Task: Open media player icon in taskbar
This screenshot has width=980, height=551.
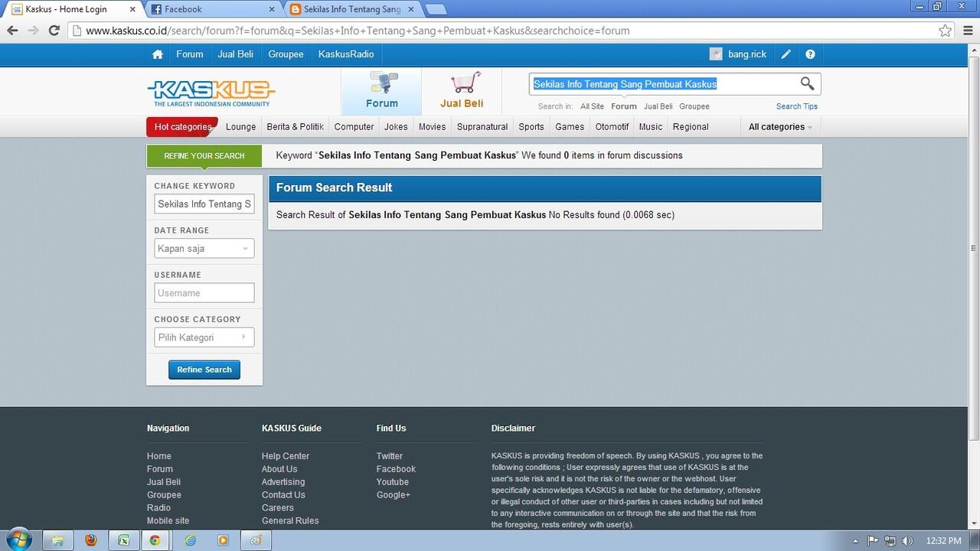Action: pyautogui.click(x=223, y=540)
